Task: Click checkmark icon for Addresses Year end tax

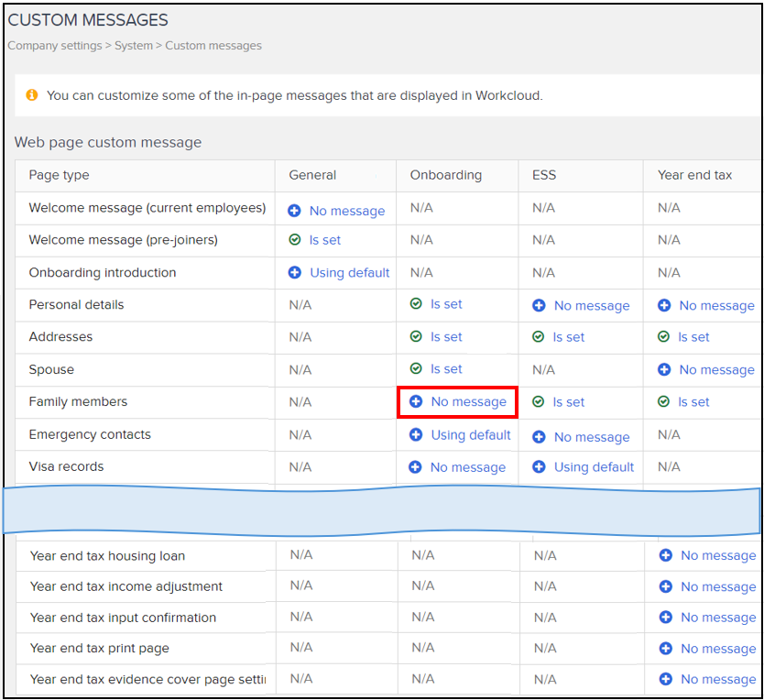Action: click(x=664, y=337)
